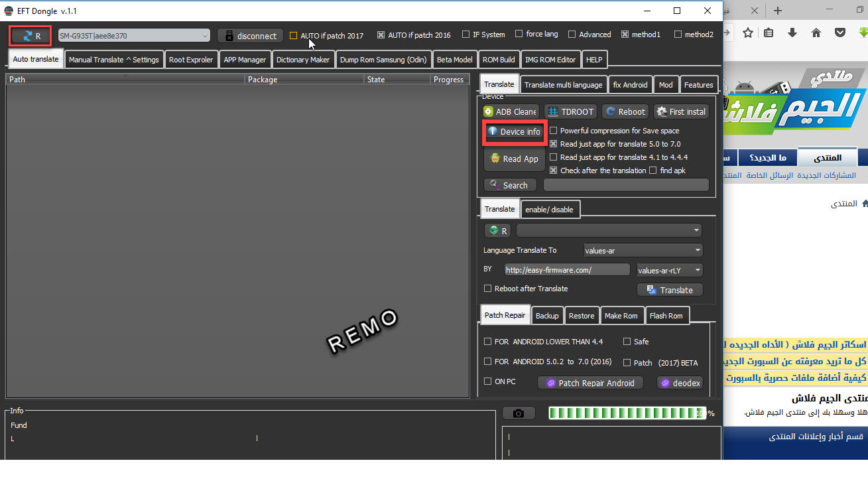This screenshot has height=483, width=868.
Task: Take a screenshot with the camera button
Action: tap(519, 413)
